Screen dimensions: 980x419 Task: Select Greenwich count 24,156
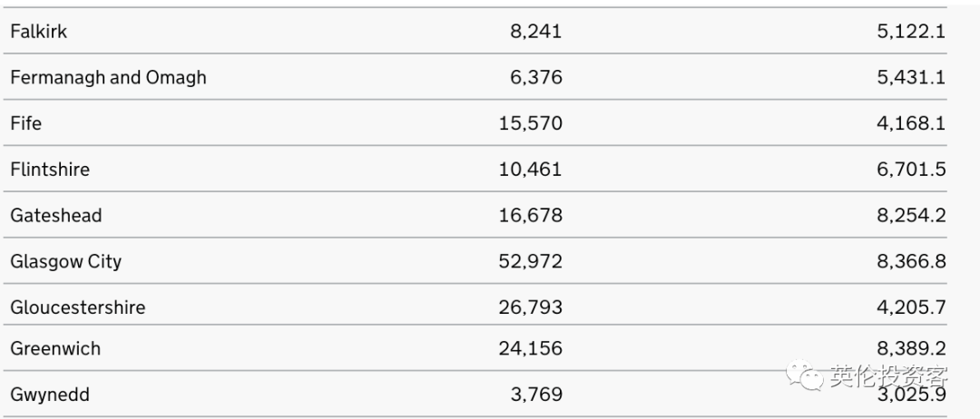(x=531, y=348)
